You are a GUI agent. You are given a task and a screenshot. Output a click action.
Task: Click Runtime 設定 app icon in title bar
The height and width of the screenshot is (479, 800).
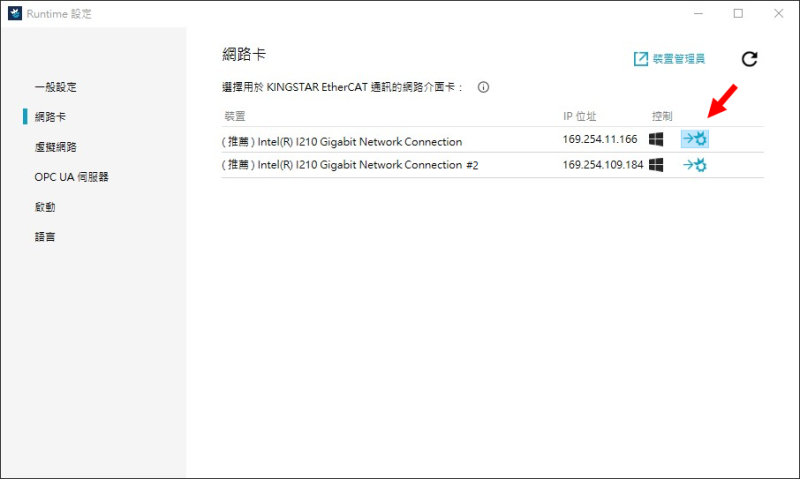[15, 14]
